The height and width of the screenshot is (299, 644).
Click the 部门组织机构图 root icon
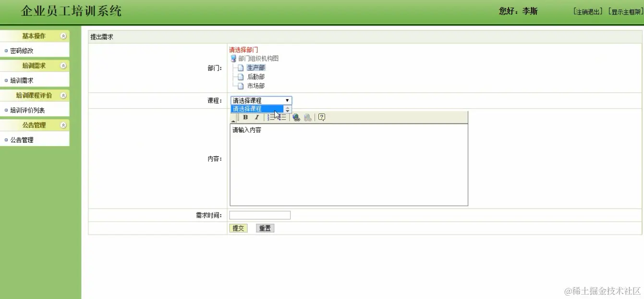[x=233, y=59]
